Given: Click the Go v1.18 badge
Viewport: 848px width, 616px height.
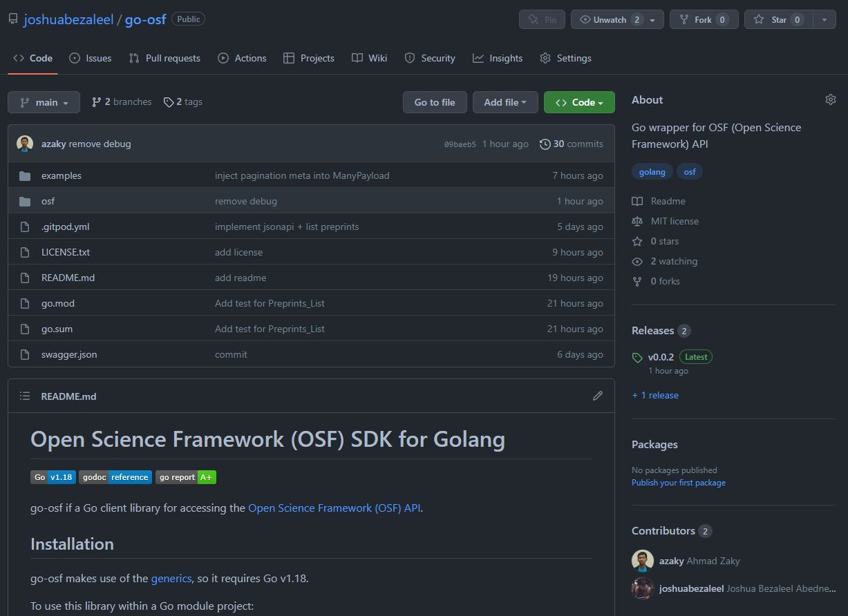Looking at the screenshot, I should point(53,477).
